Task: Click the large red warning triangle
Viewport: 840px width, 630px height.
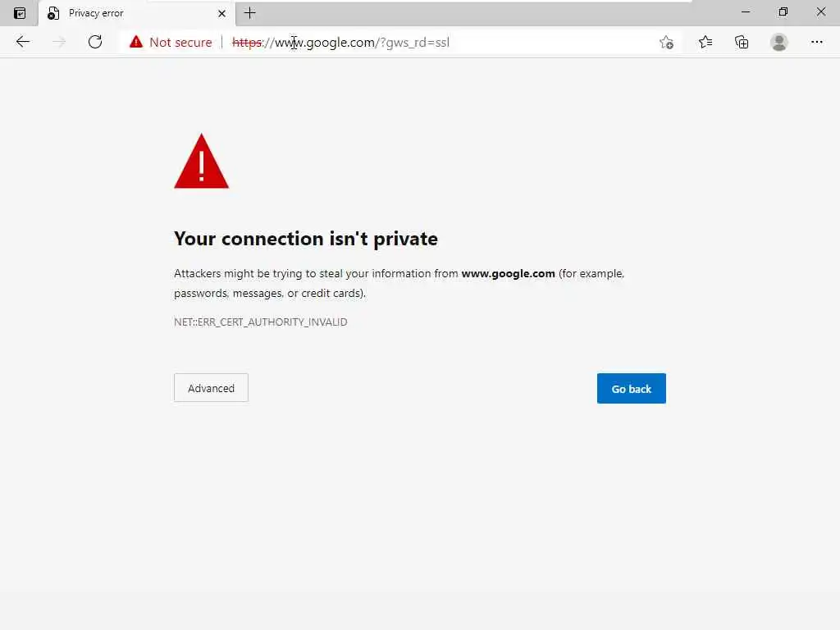Action: pos(201,162)
